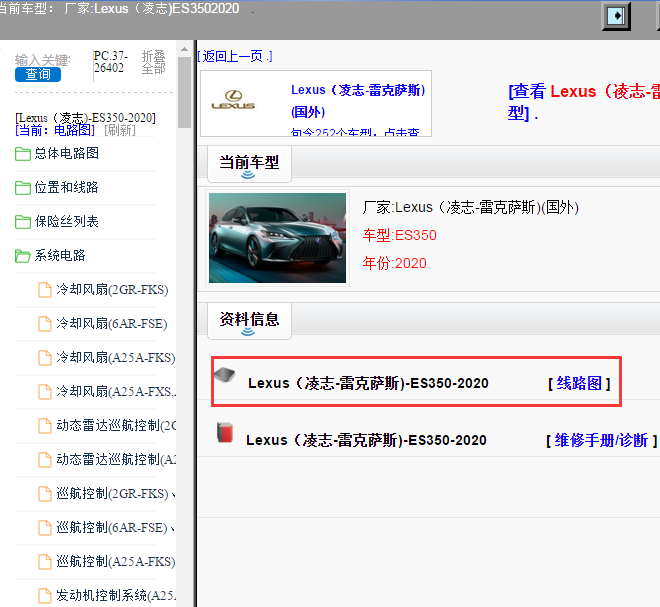Open the [维修手册/诊断] link
The height and width of the screenshot is (607, 660).
(x=601, y=441)
